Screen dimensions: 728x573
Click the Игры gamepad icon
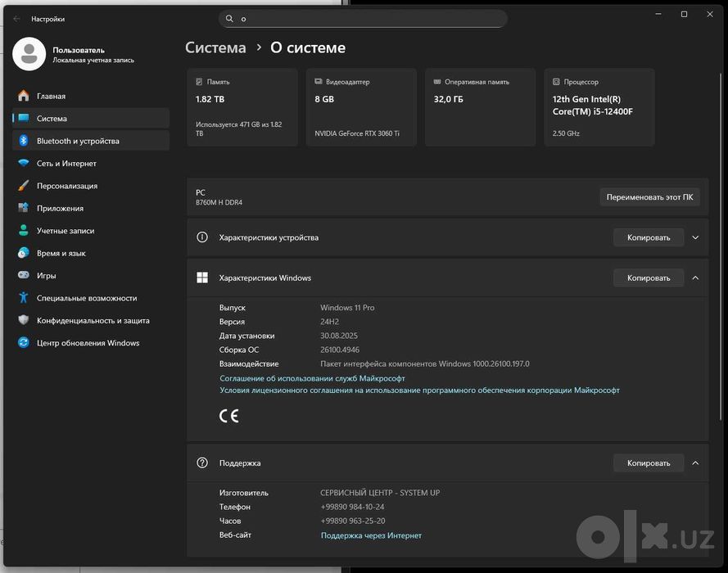point(23,275)
